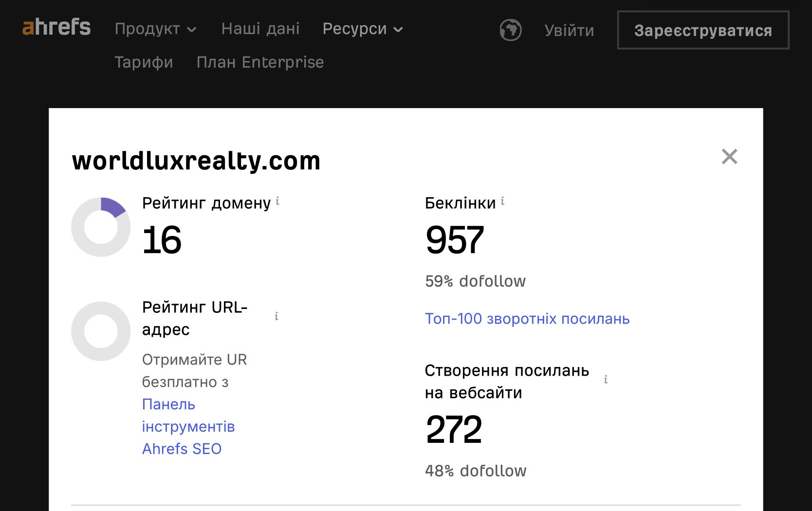Open the Тарифи page
812x511 pixels.
pyautogui.click(x=144, y=62)
